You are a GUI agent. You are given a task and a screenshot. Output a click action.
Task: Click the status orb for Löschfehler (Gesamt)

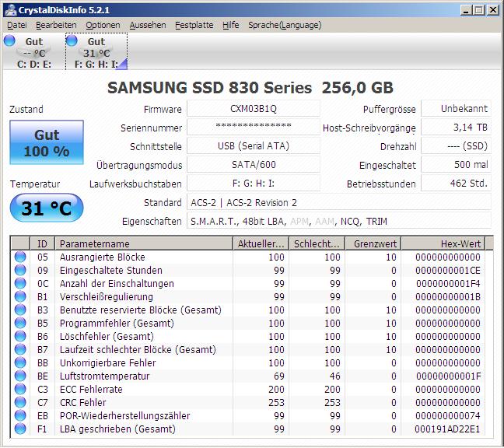pyautogui.click(x=20, y=336)
